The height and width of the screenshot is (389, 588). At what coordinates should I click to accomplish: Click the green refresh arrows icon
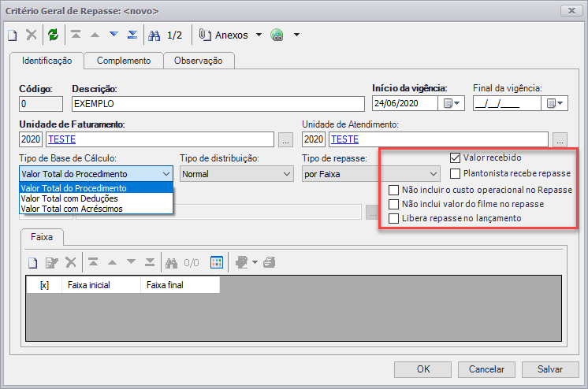tap(54, 35)
